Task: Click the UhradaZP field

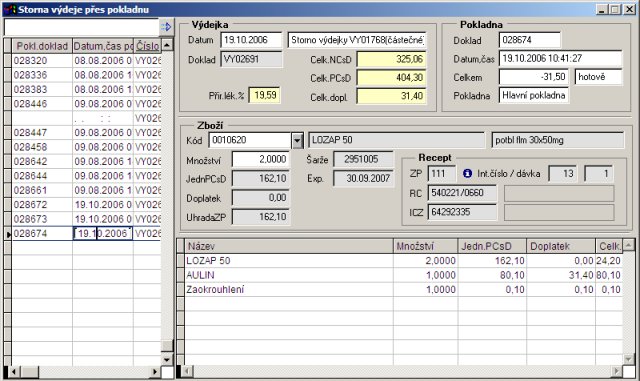Action: (x=260, y=217)
